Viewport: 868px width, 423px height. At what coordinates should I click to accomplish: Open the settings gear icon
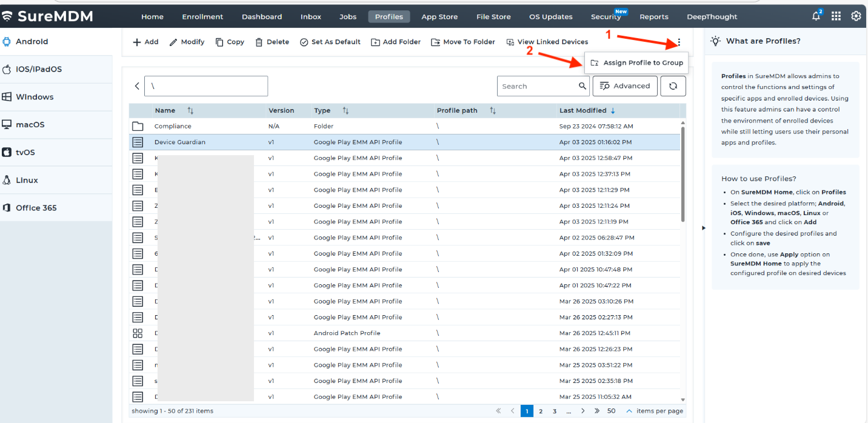pos(856,16)
